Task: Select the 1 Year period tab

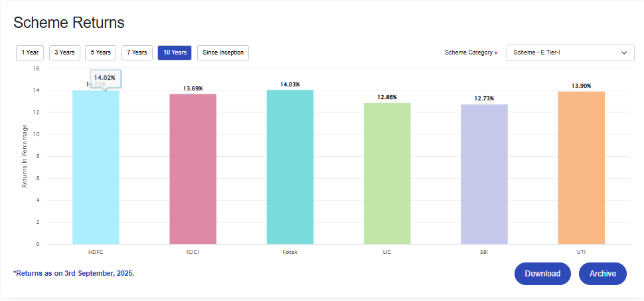Action: 30,52
